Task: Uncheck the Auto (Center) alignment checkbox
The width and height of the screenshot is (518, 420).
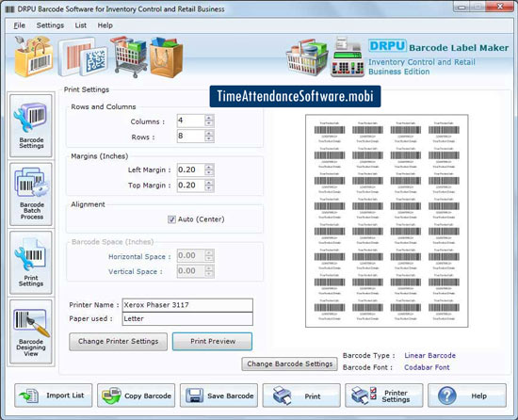Action: 171,219
